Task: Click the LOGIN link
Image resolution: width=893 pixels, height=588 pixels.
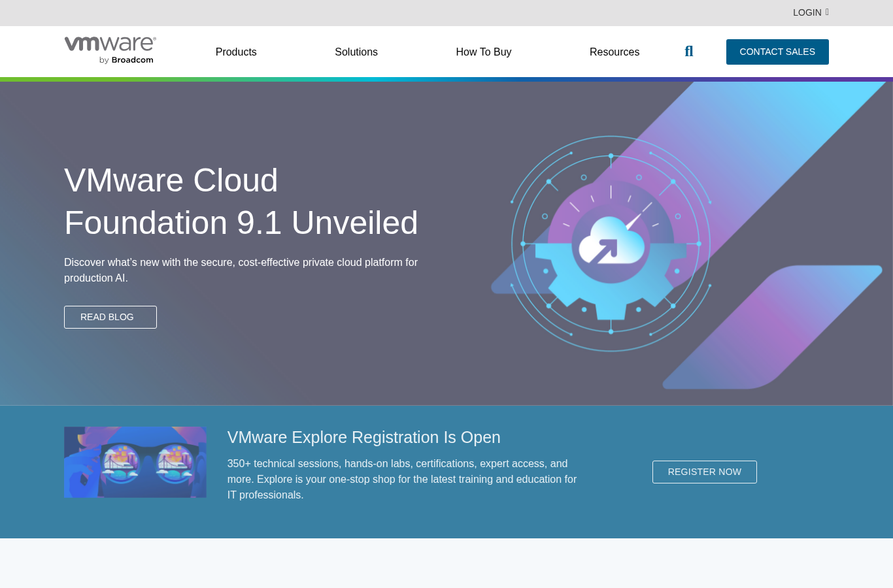Action: 807,12
